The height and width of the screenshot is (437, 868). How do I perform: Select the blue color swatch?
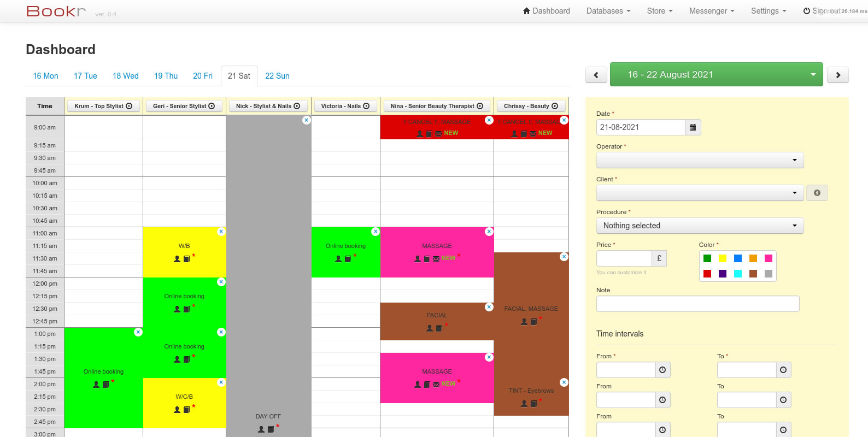pos(738,258)
